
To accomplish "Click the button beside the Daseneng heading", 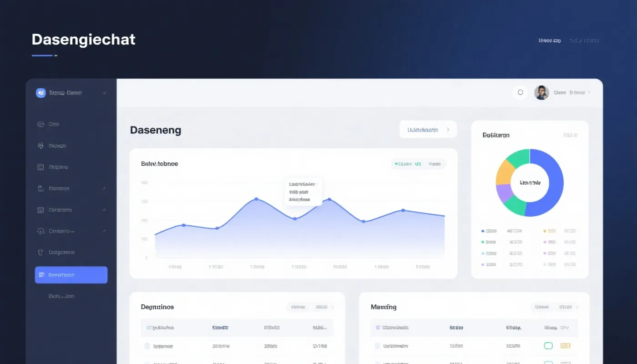I will pyautogui.click(x=428, y=130).
